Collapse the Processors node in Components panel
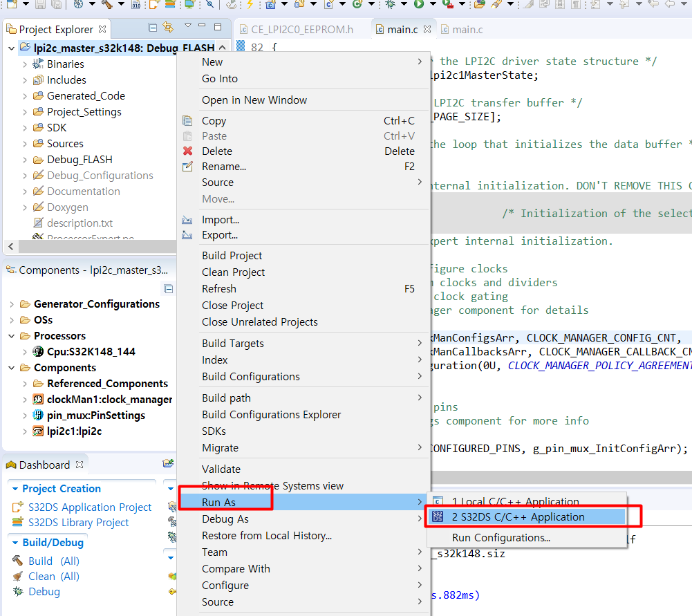This screenshot has height=616, width=692. 12,335
